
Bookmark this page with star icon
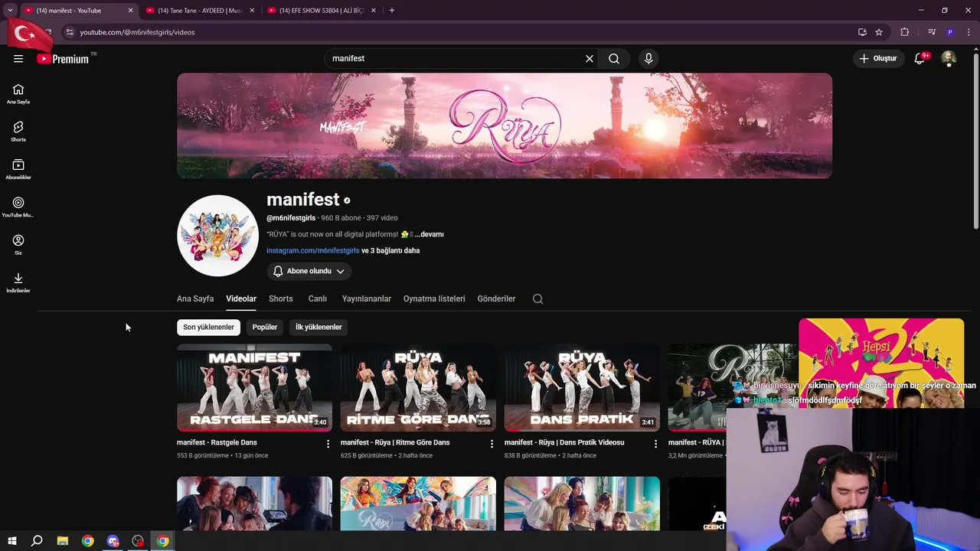(x=879, y=32)
